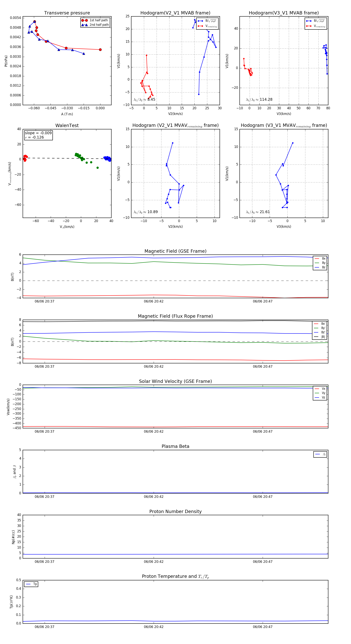The width and height of the screenshot is (351, 644).
Task: Click "06/06 20:42" tick under GSE Magnetic Field
Action: point(154,302)
